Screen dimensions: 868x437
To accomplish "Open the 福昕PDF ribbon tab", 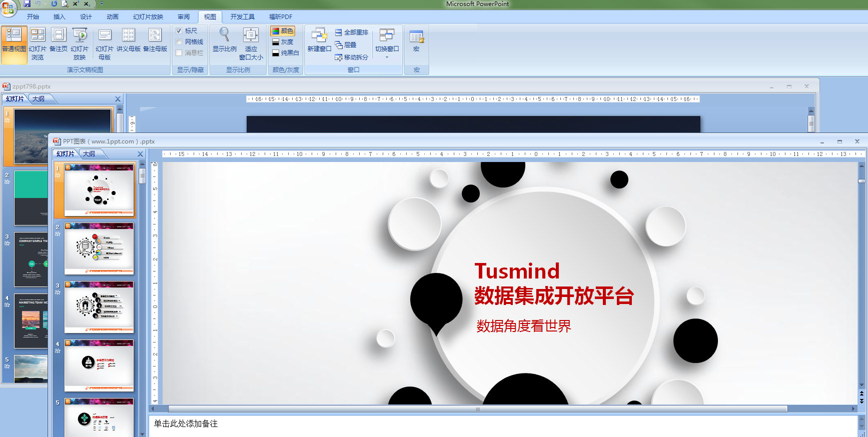I will (x=281, y=17).
